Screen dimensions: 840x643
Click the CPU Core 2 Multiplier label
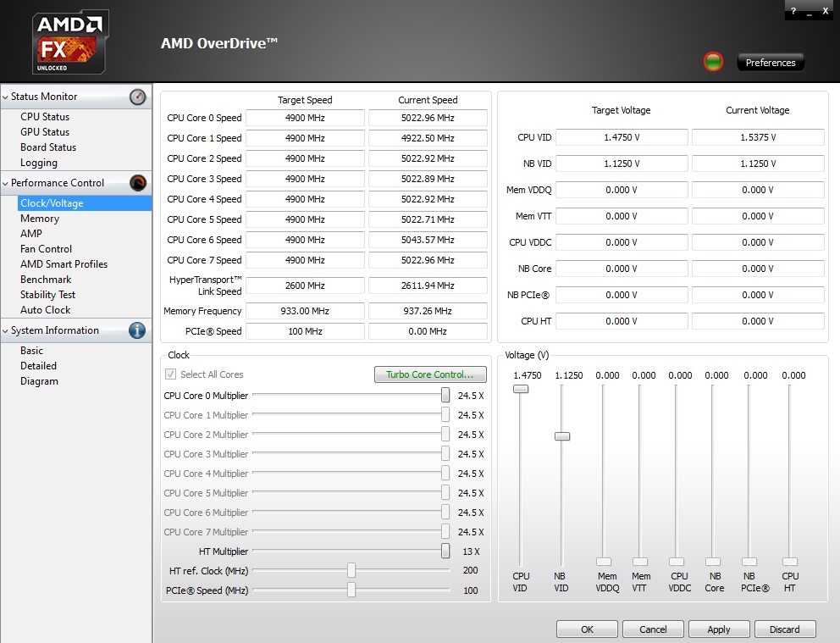[206, 435]
